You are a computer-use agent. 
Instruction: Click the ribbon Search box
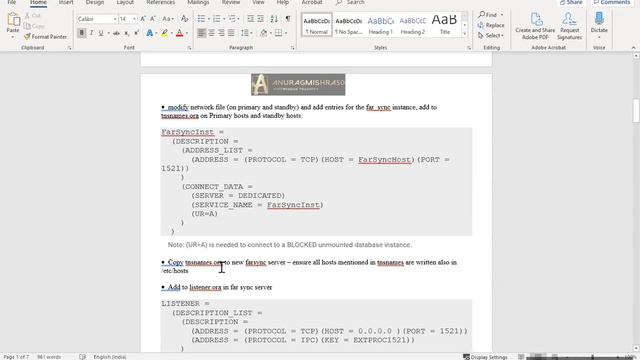pyautogui.click(x=351, y=2)
